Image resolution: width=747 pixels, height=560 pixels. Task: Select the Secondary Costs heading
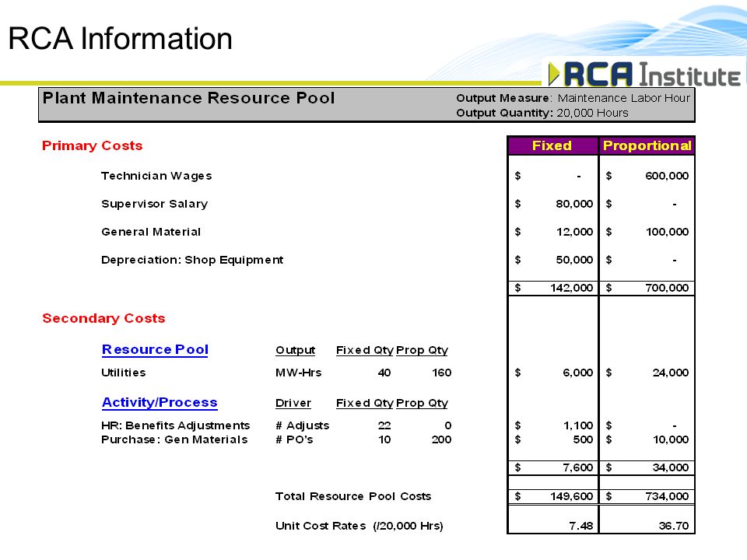103,318
